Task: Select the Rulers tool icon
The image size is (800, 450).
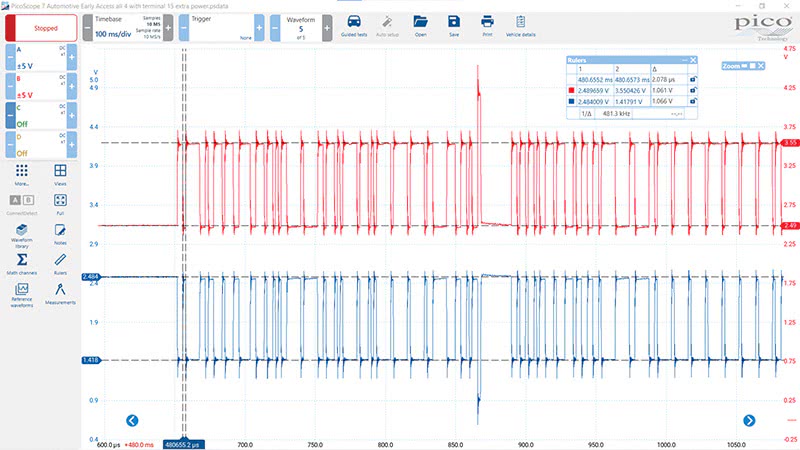Action: [60, 264]
